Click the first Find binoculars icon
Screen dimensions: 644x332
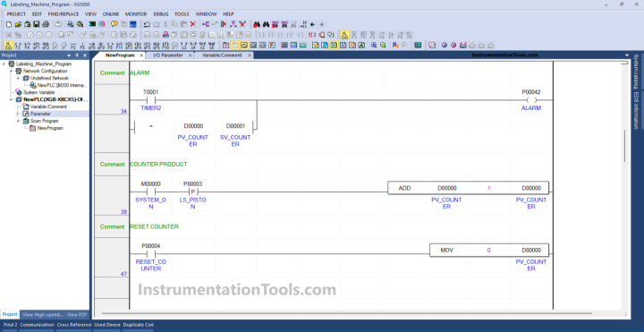pyautogui.click(x=257, y=24)
